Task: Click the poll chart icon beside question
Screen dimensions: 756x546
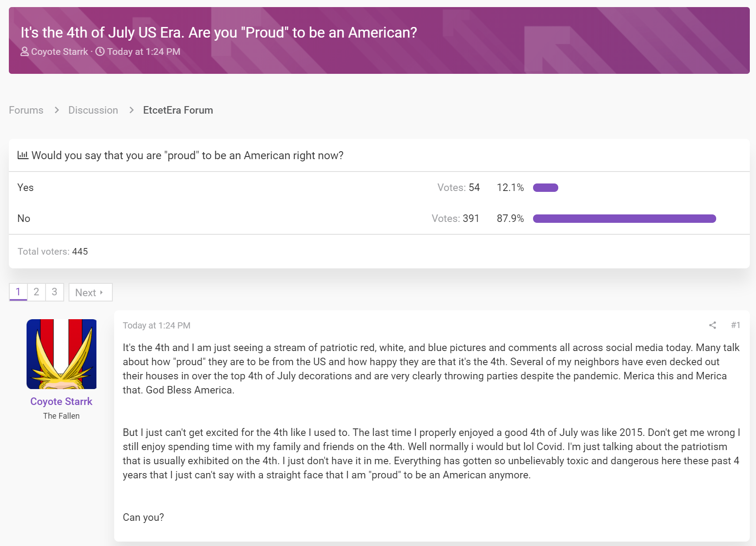Action: (x=23, y=155)
